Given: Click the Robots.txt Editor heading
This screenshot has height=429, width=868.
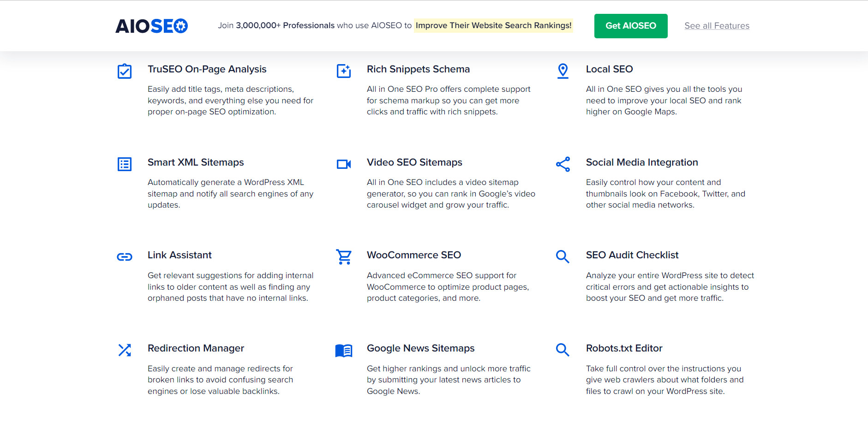Looking at the screenshot, I should tap(624, 348).
